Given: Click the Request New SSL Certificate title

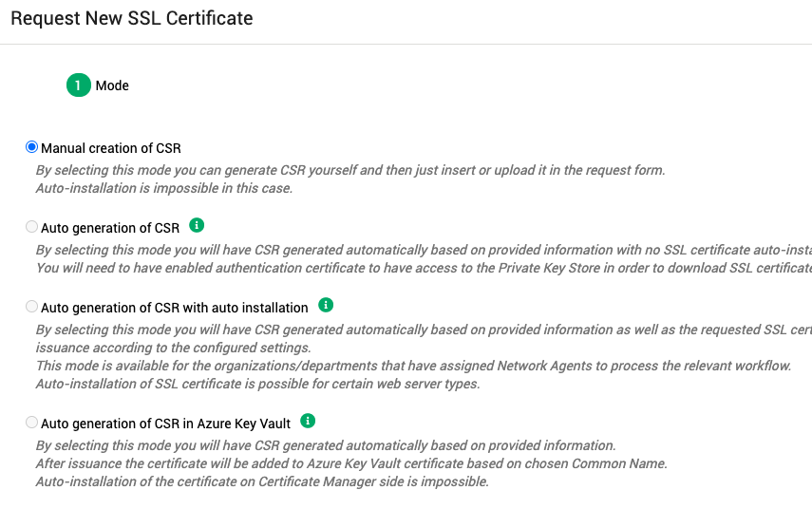Looking at the screenshot, I should point(131,18).
